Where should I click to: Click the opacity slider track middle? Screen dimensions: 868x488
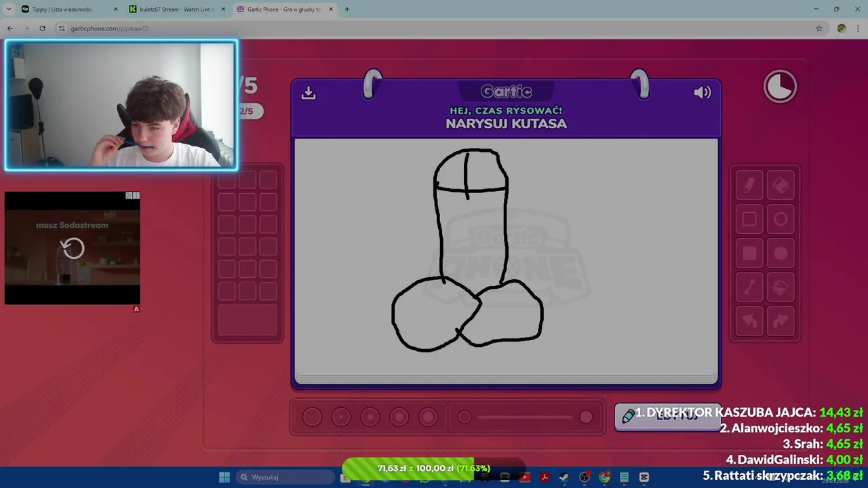525,418
